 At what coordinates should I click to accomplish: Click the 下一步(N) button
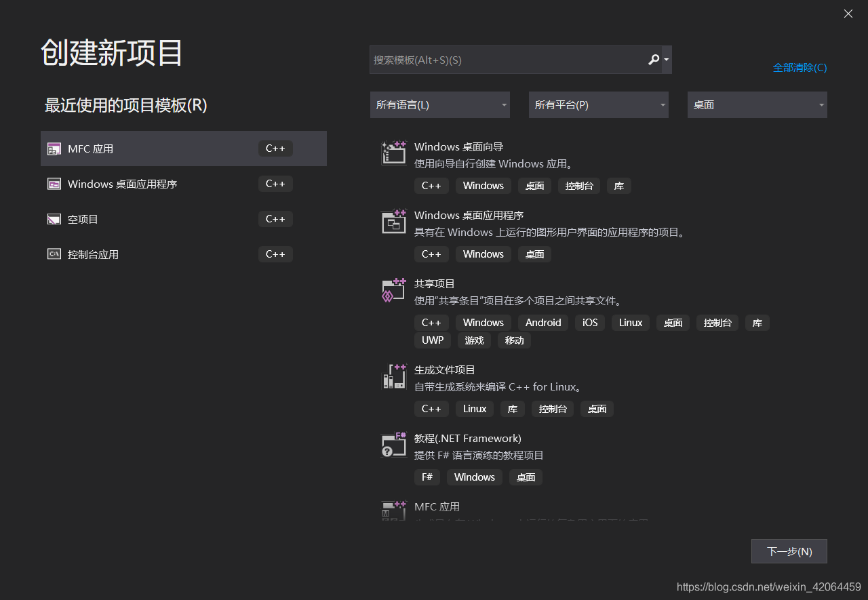789,551
